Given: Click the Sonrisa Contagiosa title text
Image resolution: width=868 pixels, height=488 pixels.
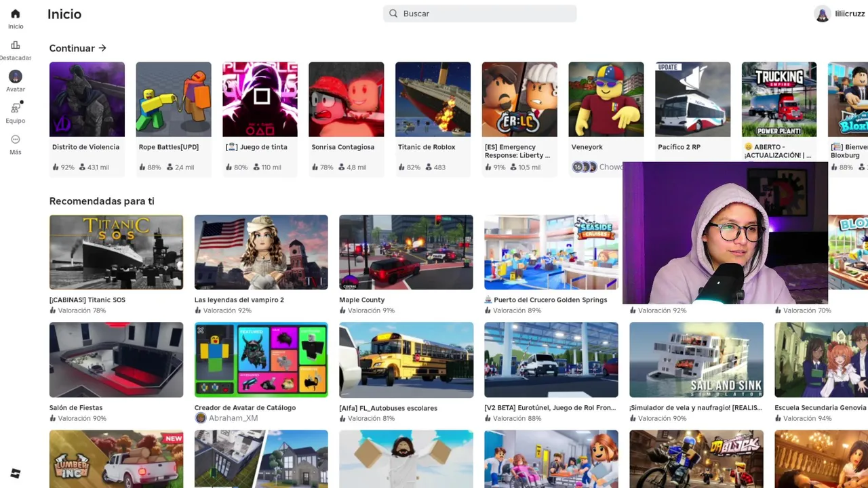Looking at the screenshot, I should 343,147.
